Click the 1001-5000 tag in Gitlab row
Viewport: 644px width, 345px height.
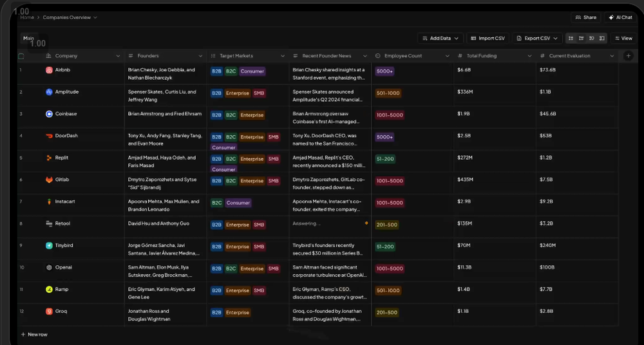[x=390, y=181]
